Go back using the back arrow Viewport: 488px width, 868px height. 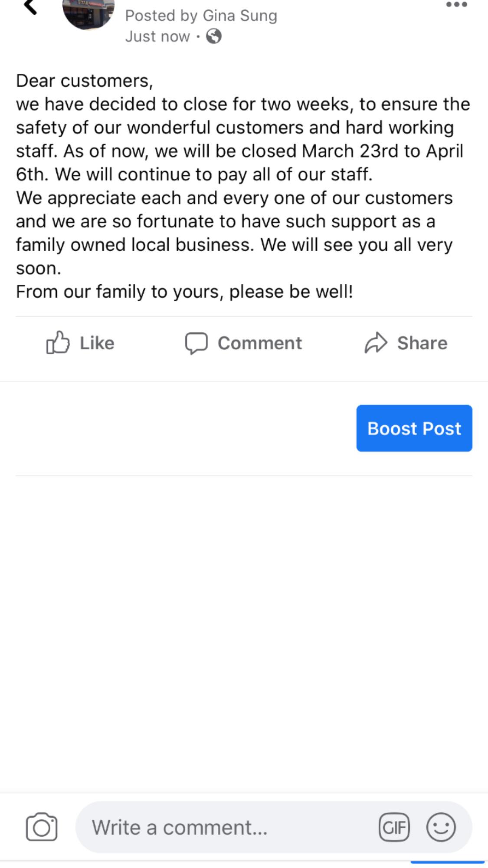click(30, 7)
